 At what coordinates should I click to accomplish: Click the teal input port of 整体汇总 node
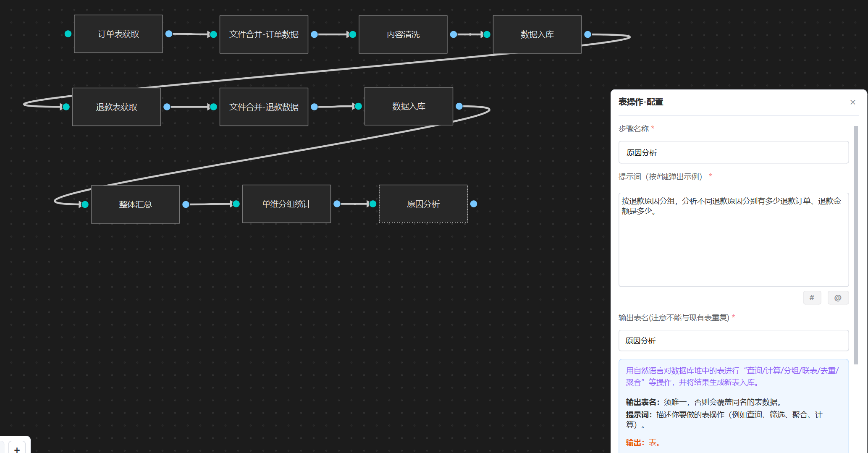[85, 204]
